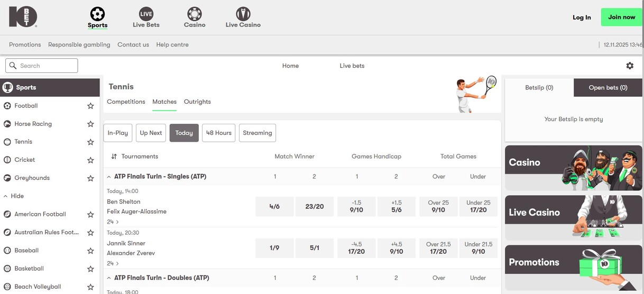
Task: Select Ben Shelton 4/6 odds
Action: [x=274, y=207]
